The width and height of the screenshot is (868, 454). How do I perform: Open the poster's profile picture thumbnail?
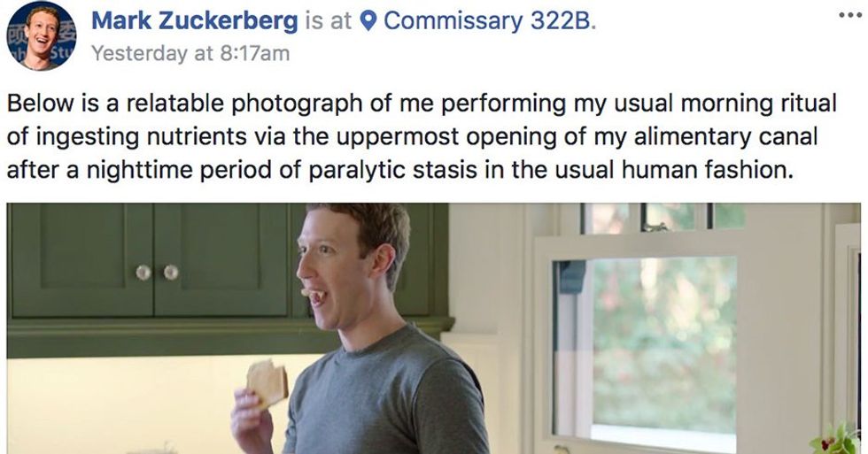pyautogui.click(x=41, y=35)
